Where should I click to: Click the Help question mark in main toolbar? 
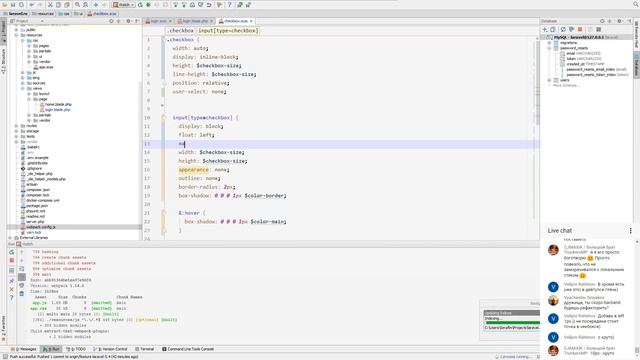point(229,4)
